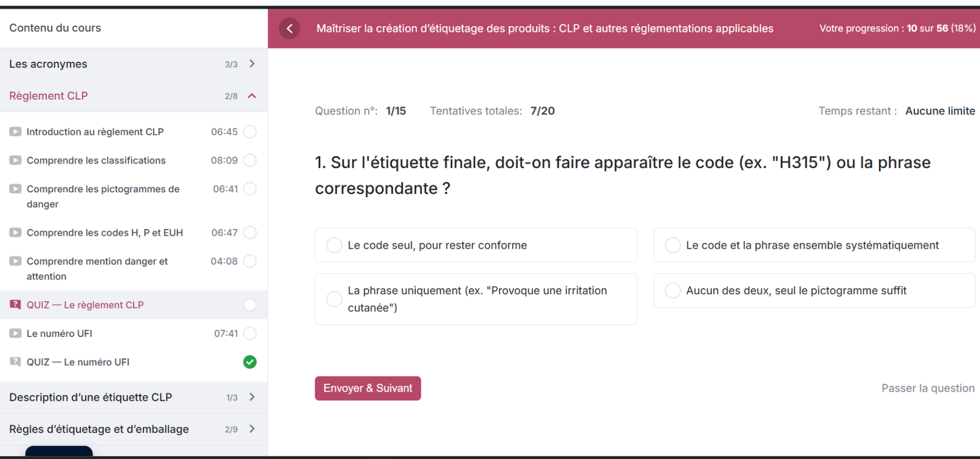Expand the Les acronymes section
Image resolution: width=980 pixels, height=459 pixels.
pyautogui.click(x=134, y=64)
